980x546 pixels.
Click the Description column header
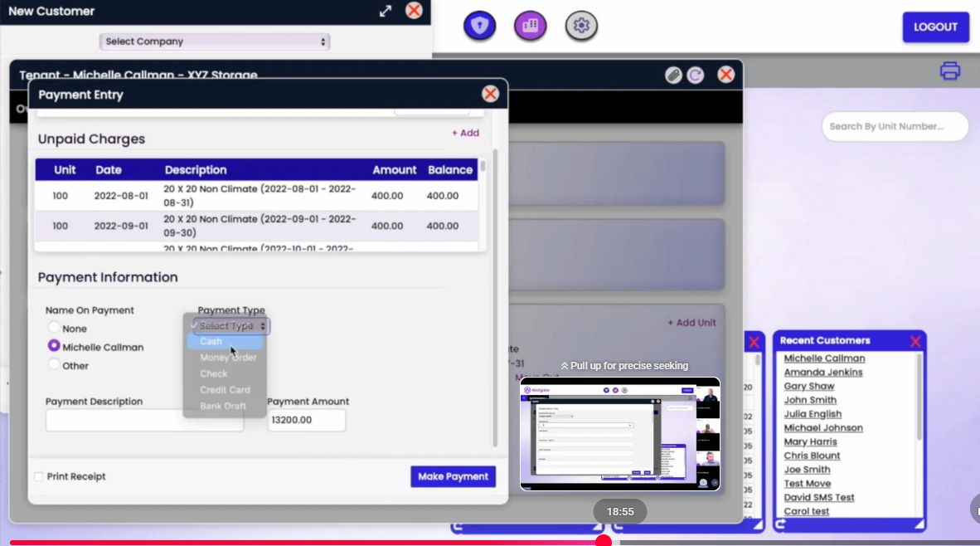(196, 170)
